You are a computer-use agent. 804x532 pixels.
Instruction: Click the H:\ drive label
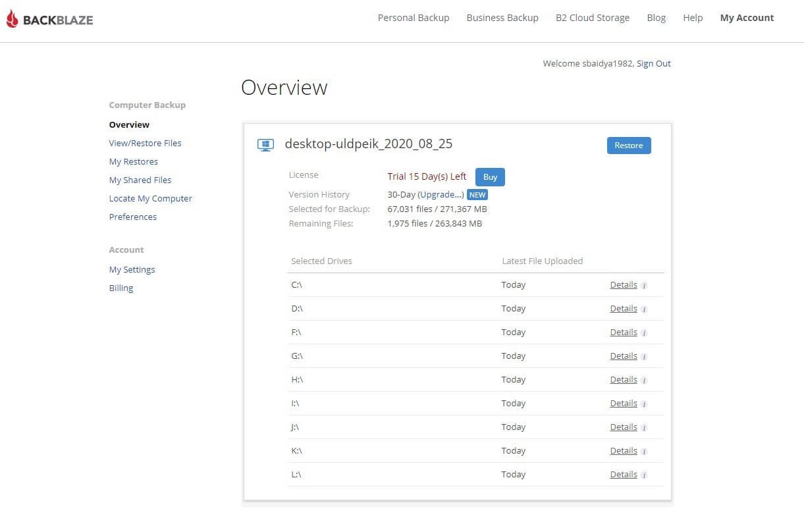(x=297, y=380)
